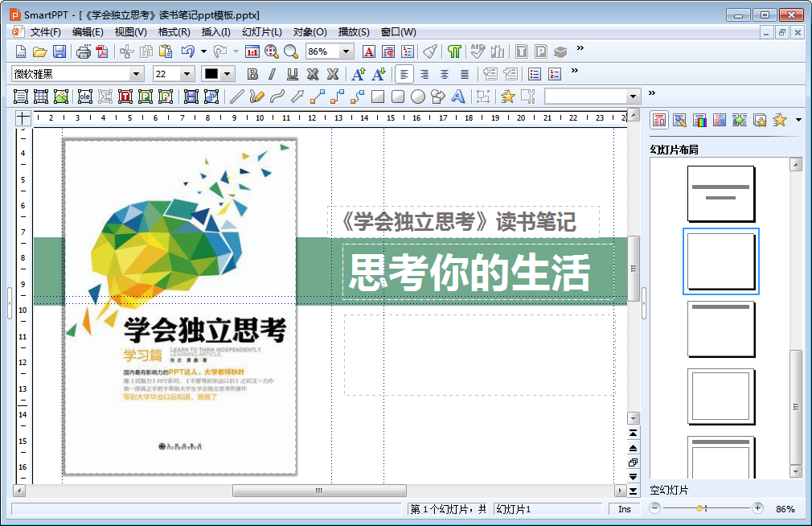Image resolution: width=812 pixels, height=526 pixels.
Task: Open the 视图(V) menu
Action: 130,32
